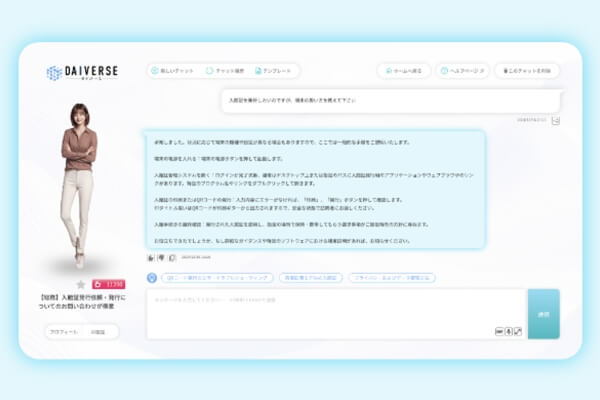Click the assistant avatar image
Screen dimensions: 600x400
pyautogui.click(x=80, y=186)
